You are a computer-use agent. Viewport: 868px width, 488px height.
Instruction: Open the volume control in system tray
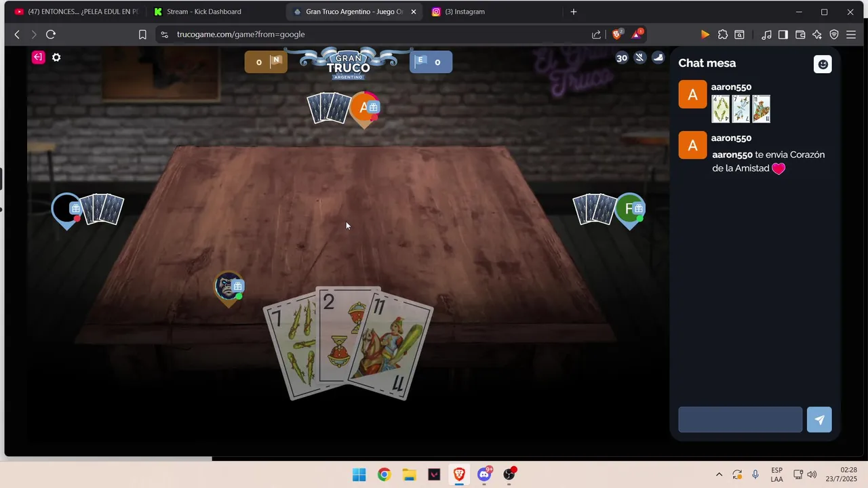click(812, 474)
